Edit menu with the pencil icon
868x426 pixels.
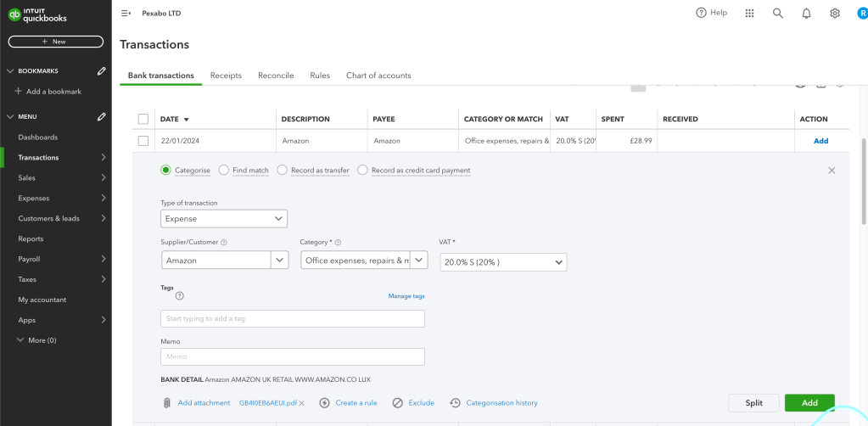[x=101, y=116]
